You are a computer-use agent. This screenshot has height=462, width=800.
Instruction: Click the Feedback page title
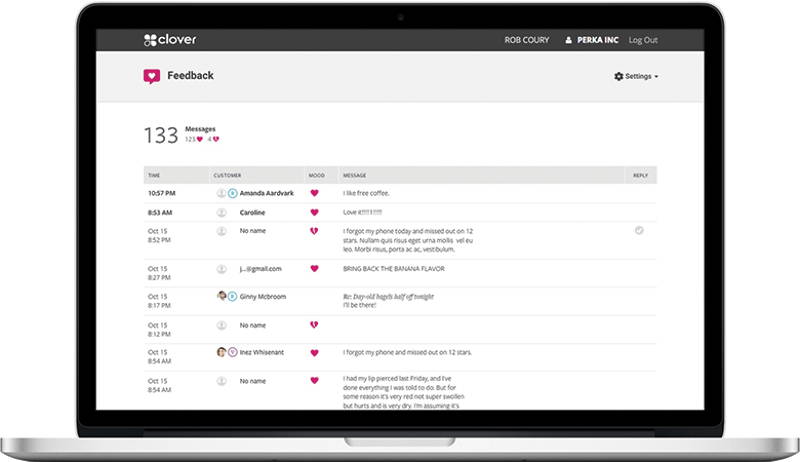pos(190,75)
